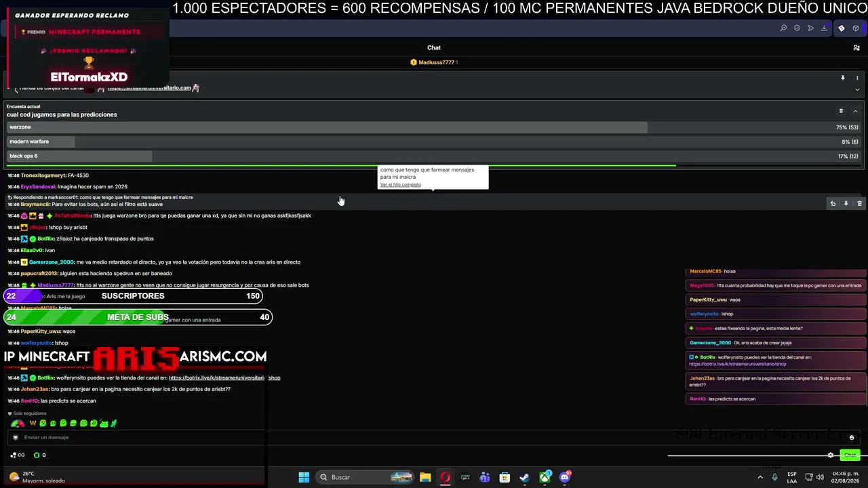The height and width of the screenshot is (488, 868).
Task: Open the chat users list icon
Action: (856, 47)
